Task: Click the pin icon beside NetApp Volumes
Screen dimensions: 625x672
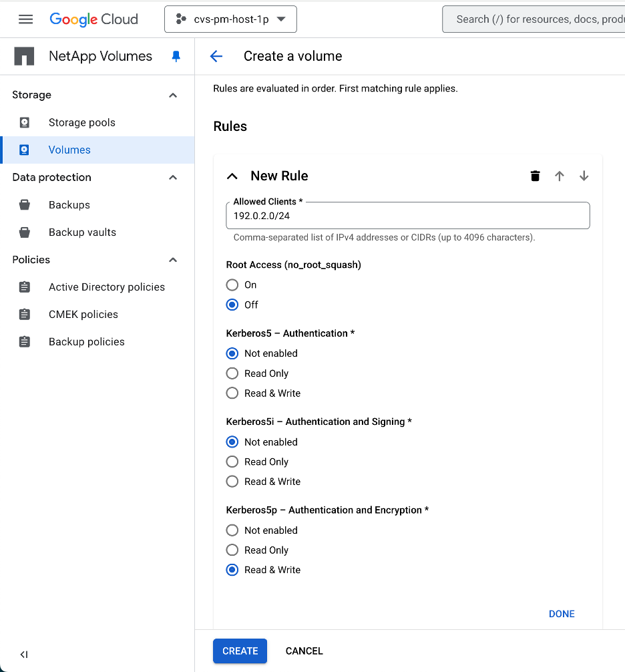Action: (176, 57)
